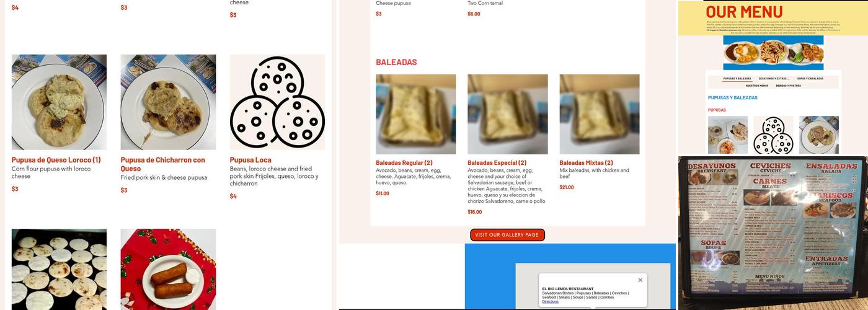This screenshot has width=868, height=310.
Task: Open the Directions link in map popup
Action: (551, 301)
